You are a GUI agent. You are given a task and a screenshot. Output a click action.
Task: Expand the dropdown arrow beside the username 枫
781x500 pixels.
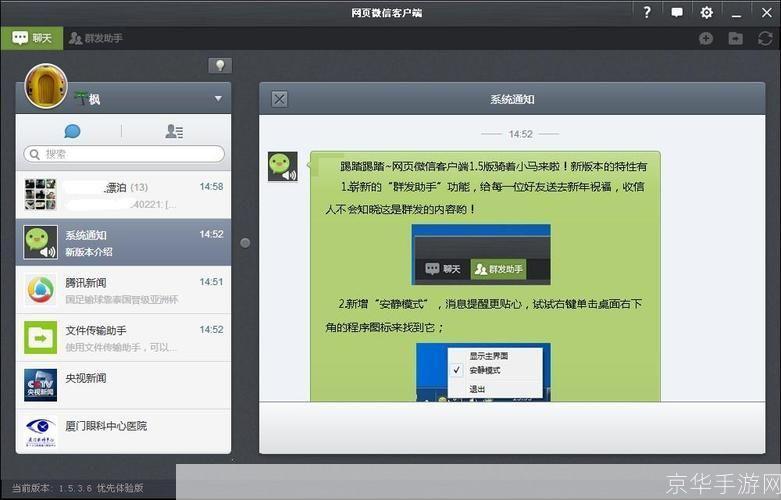[218, 99]
